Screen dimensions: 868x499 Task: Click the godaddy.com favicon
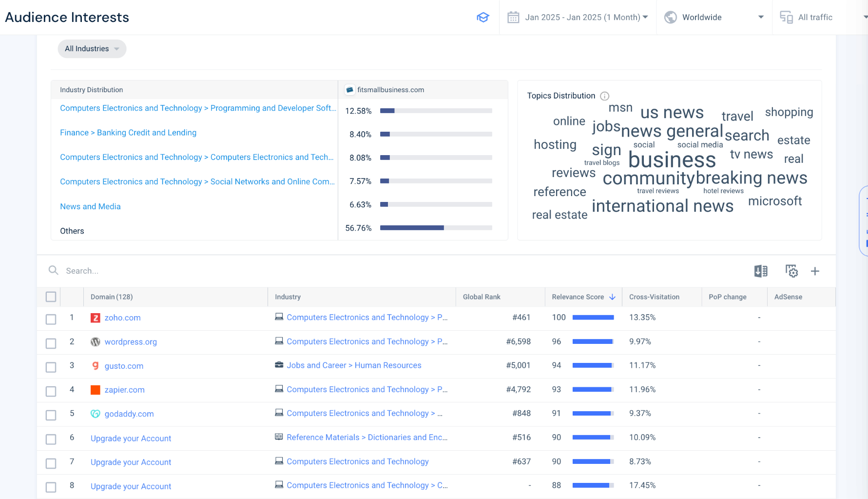coord(96,414)
